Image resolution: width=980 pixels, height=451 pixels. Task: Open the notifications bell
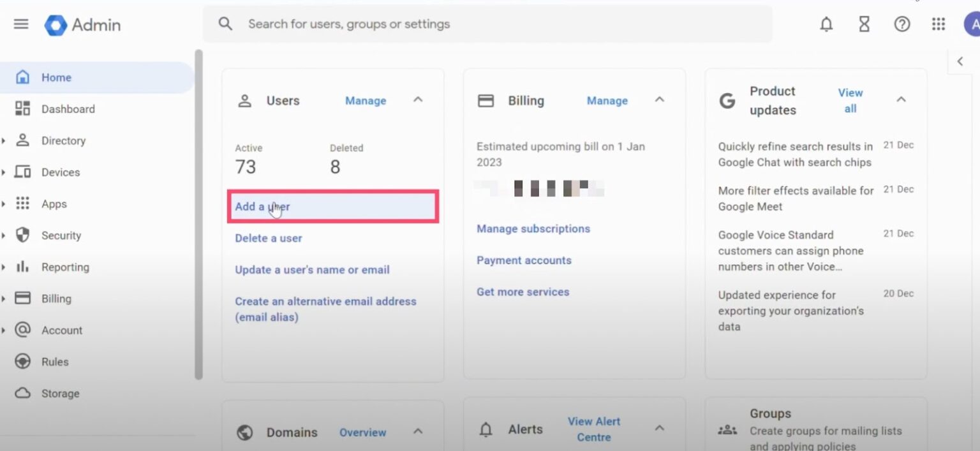coord(826,24)
